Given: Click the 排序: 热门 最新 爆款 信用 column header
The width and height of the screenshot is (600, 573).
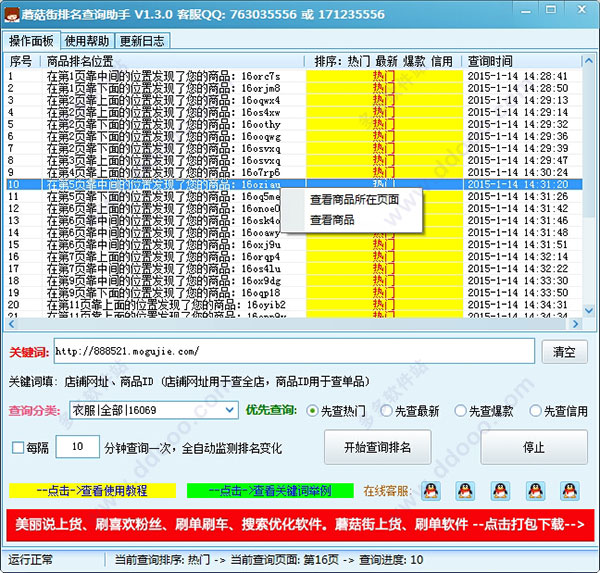Looking at the screenshot, I should pos(384,61).
